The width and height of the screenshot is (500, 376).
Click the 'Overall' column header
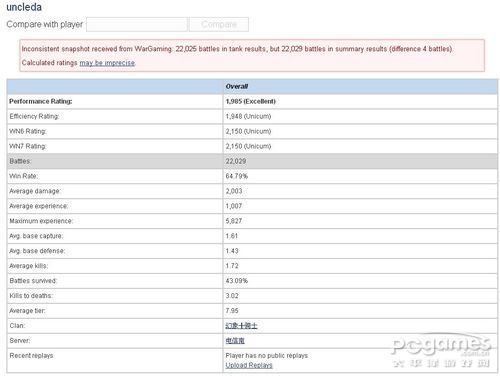tap(237, 86)
